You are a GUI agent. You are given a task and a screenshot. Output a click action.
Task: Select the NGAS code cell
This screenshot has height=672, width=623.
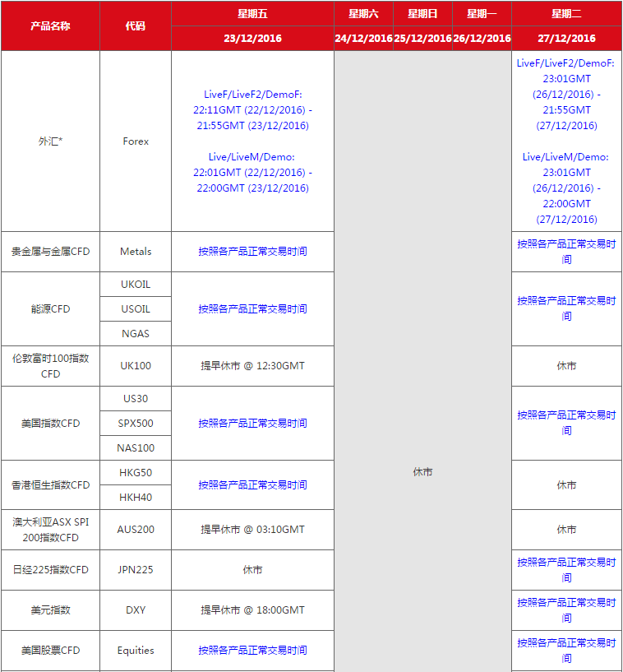(136, 334)
